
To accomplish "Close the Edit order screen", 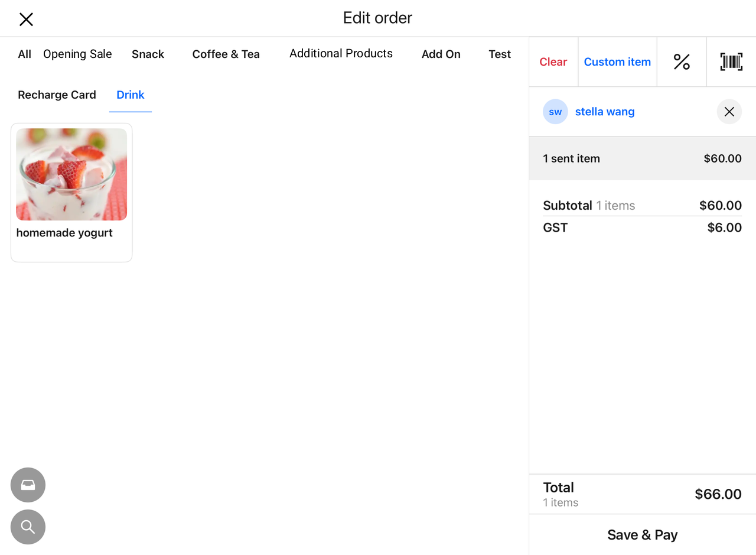I will (26, 20).
